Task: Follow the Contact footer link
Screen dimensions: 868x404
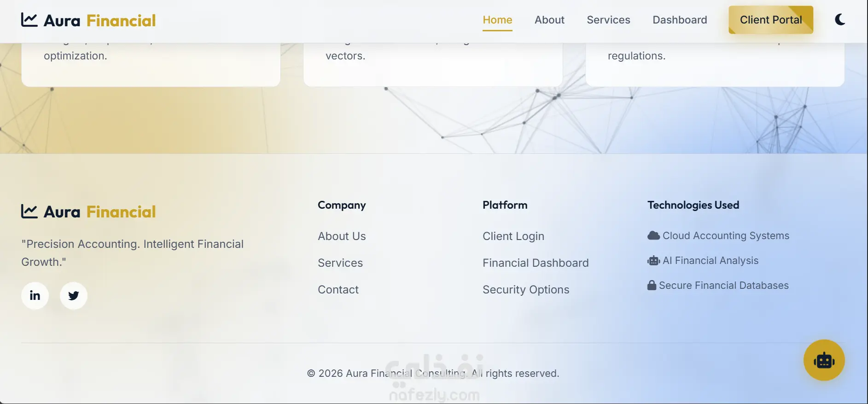Action: tap(338, 290)
